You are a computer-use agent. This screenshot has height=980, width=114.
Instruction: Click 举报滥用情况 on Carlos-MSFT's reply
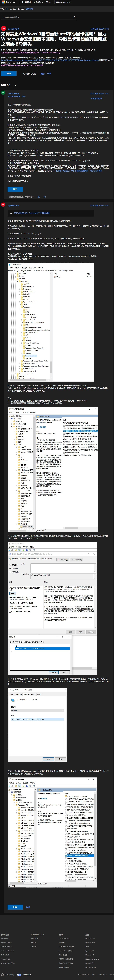[96, 99]
